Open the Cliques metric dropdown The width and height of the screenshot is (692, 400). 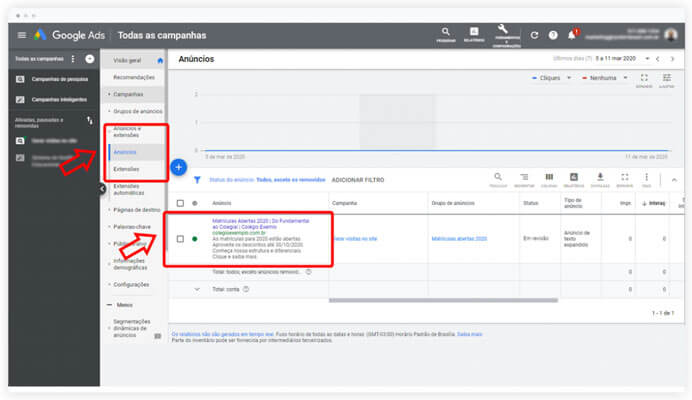pos(552,78)
